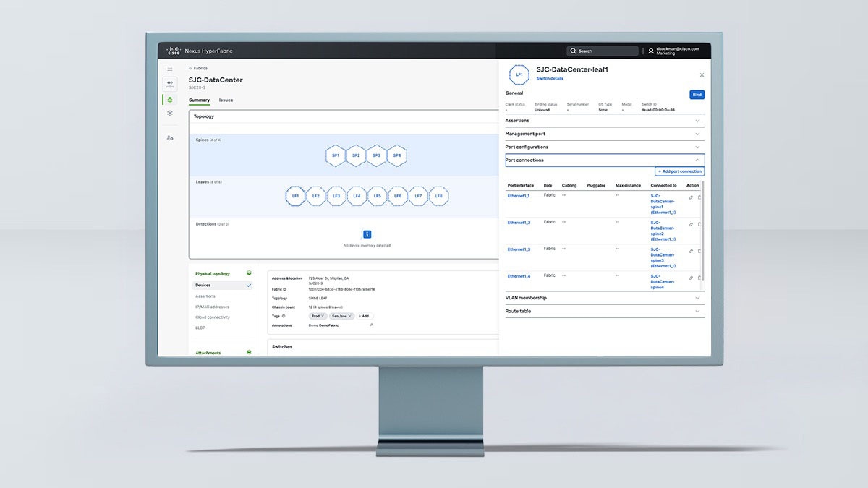Expand the Route table section
The image size is (868, 488).
604,311
